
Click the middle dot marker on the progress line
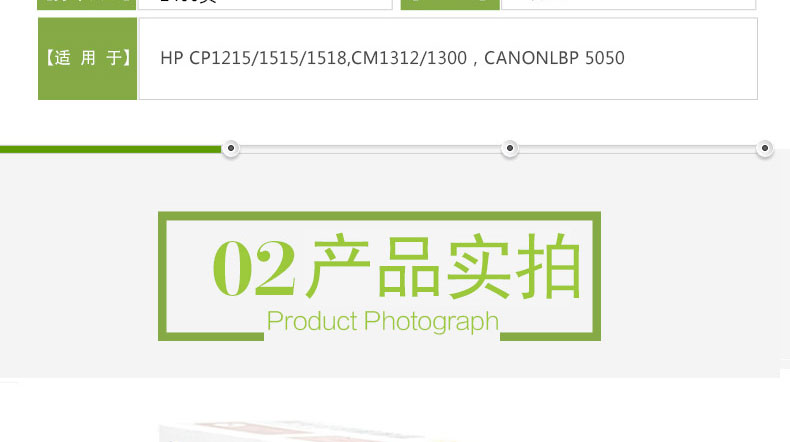point(510,148)
